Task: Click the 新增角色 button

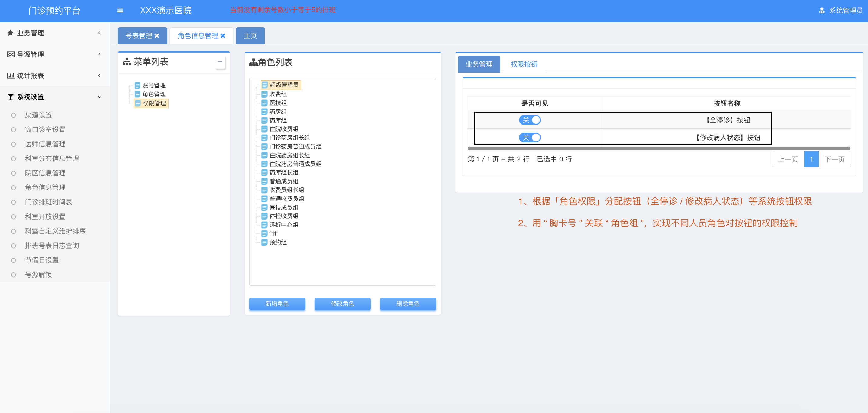Action: tap(277, 304)
